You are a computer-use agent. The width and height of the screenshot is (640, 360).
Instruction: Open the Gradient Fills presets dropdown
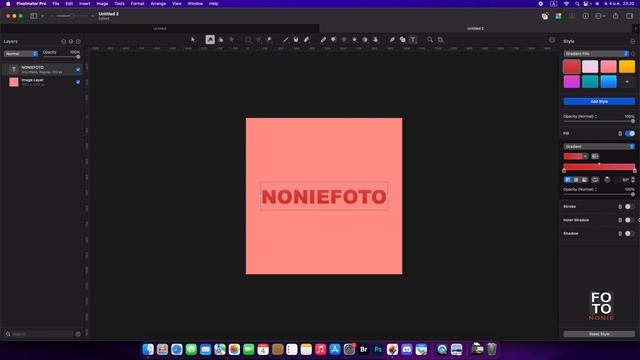click(596, 53)
